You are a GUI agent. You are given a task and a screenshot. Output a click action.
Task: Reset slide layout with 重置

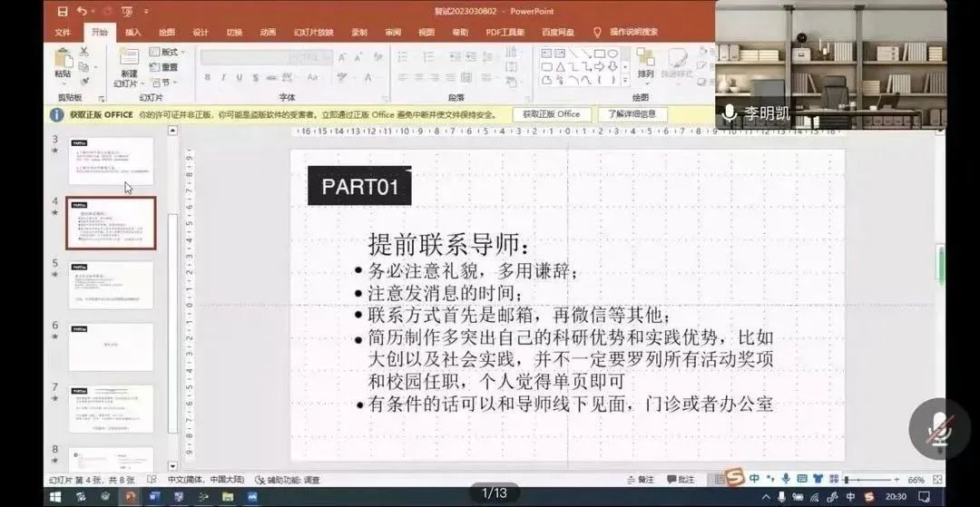(164, 67)
